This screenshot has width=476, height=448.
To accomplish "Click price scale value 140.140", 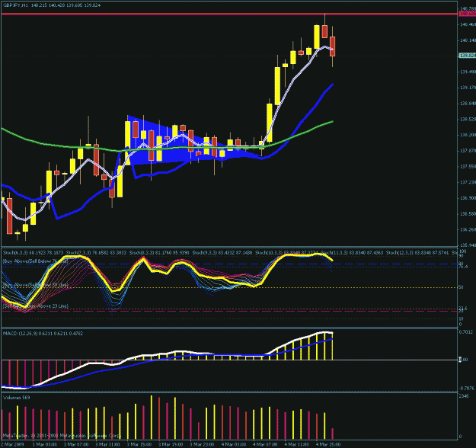I will click(x=468, y=40).
